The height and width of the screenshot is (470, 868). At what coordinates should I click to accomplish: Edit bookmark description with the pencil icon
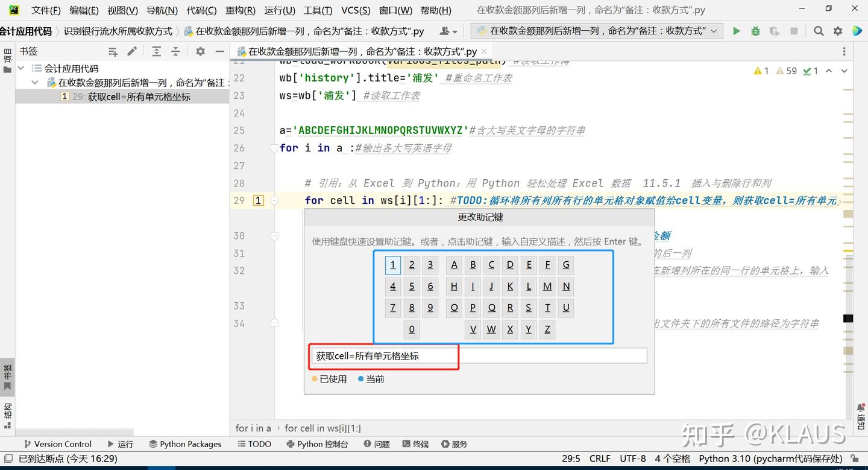[131, 51]
